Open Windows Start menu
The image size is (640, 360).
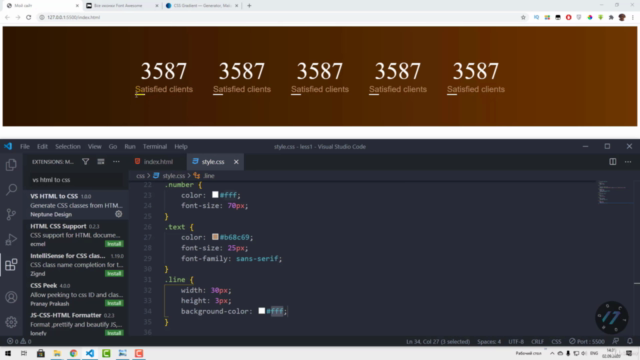coord(8,353)
